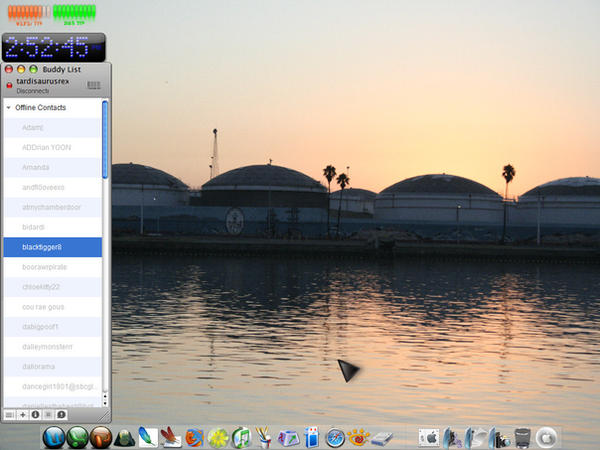Launch Firefox from the dock
The width and height of the screenshot is (600, 450).
pyautogui.click(x=194, y=438)
